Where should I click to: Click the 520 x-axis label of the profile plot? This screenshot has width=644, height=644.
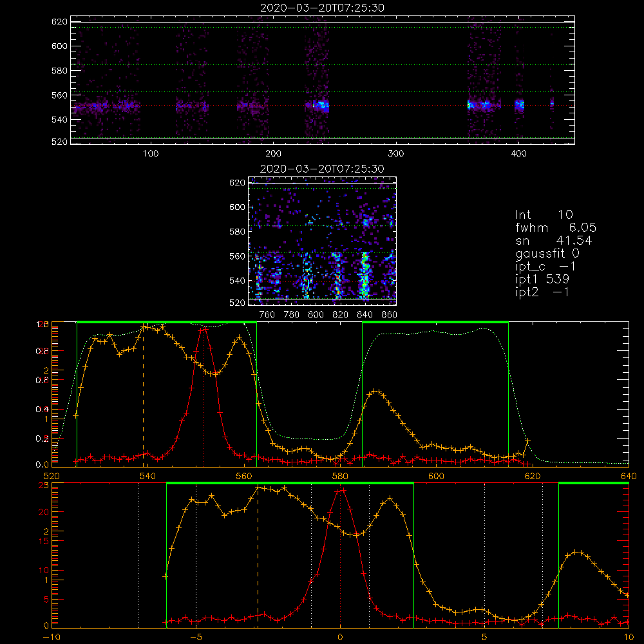[x=52, y=477]
